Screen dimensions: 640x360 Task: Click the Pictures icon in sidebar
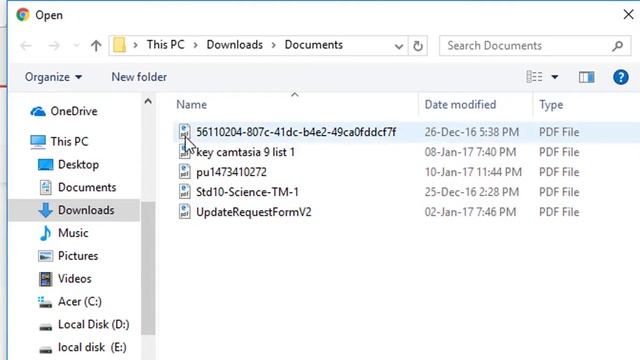(x=45, y=256)
